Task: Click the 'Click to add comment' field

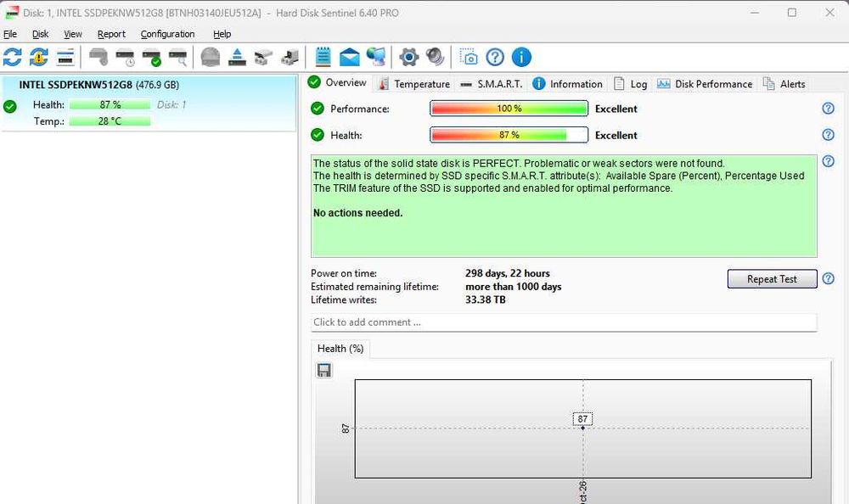Action: tap(564, 322)
